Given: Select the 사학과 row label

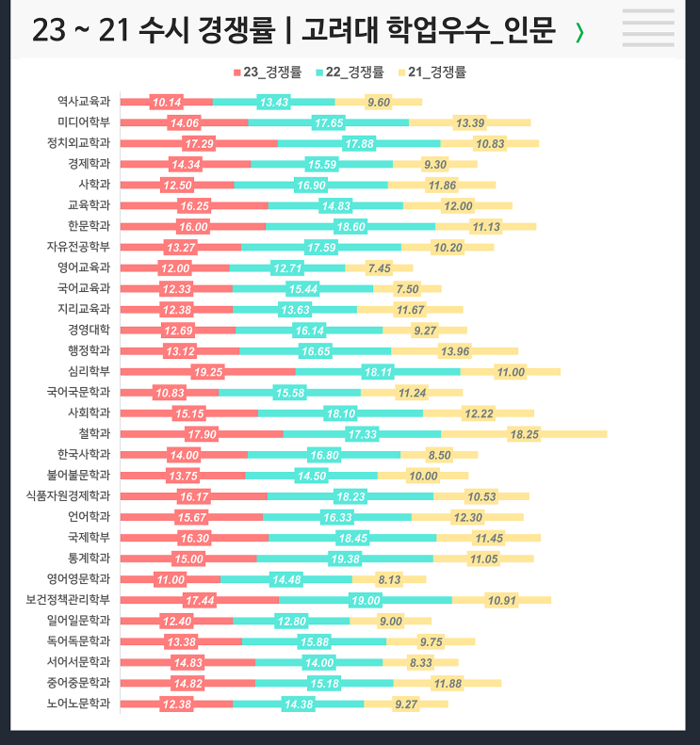Looking at the screenshot, I should click(94, 185).
